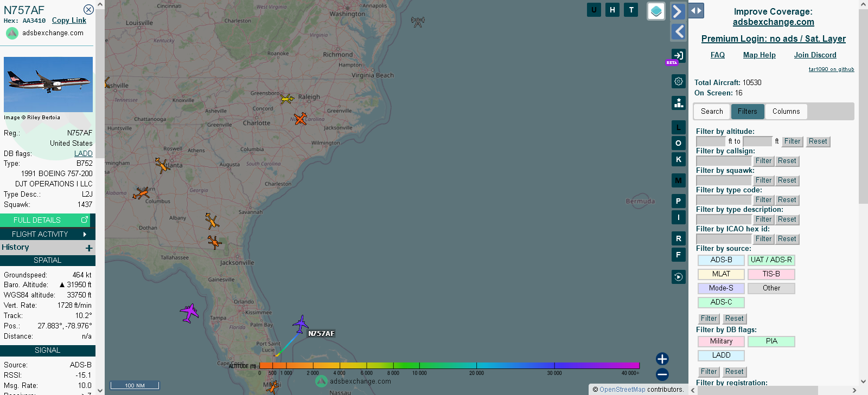Switch to the Search tab

[712, 112]
